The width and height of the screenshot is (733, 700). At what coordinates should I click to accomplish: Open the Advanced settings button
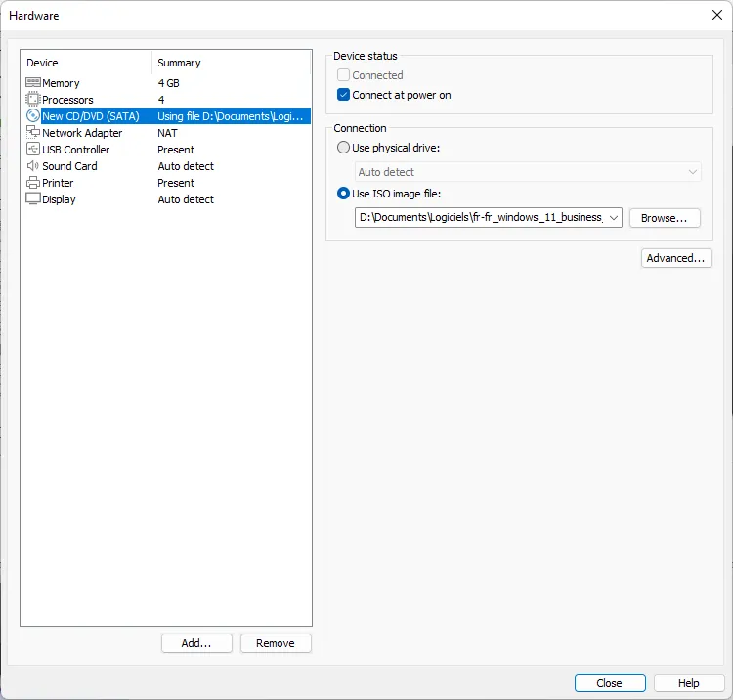[x=676, y=258]
